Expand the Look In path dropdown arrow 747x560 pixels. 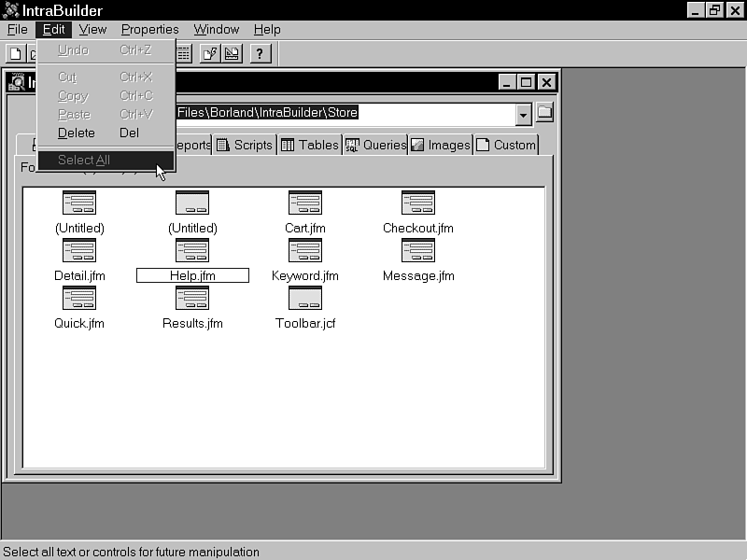click(x=523, y=114)
